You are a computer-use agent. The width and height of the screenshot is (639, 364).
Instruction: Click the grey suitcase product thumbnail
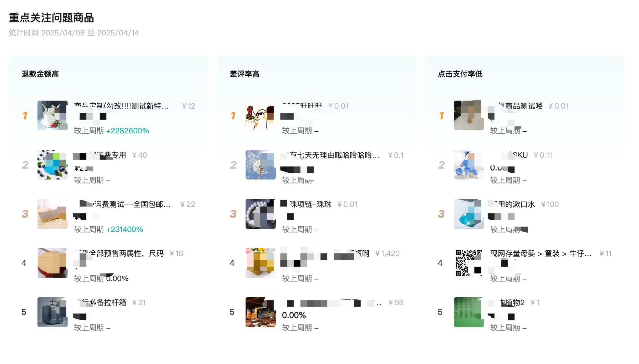click(x=52, y=312)
